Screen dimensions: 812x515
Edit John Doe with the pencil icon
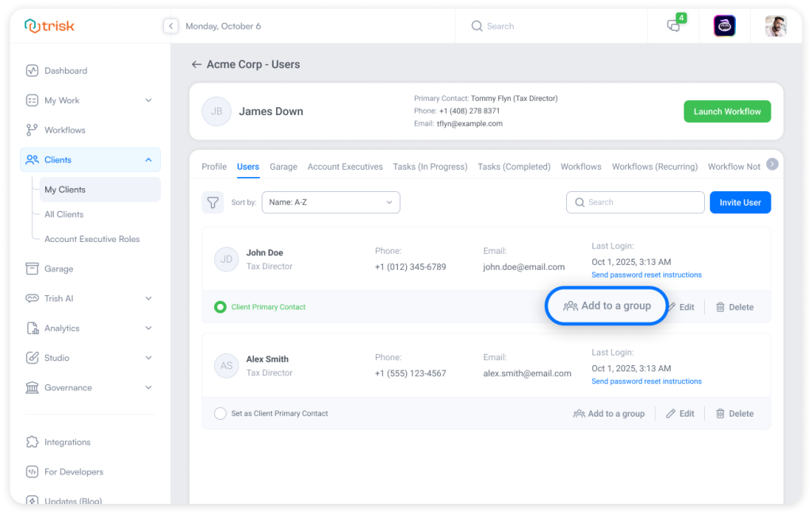(680, 307)
